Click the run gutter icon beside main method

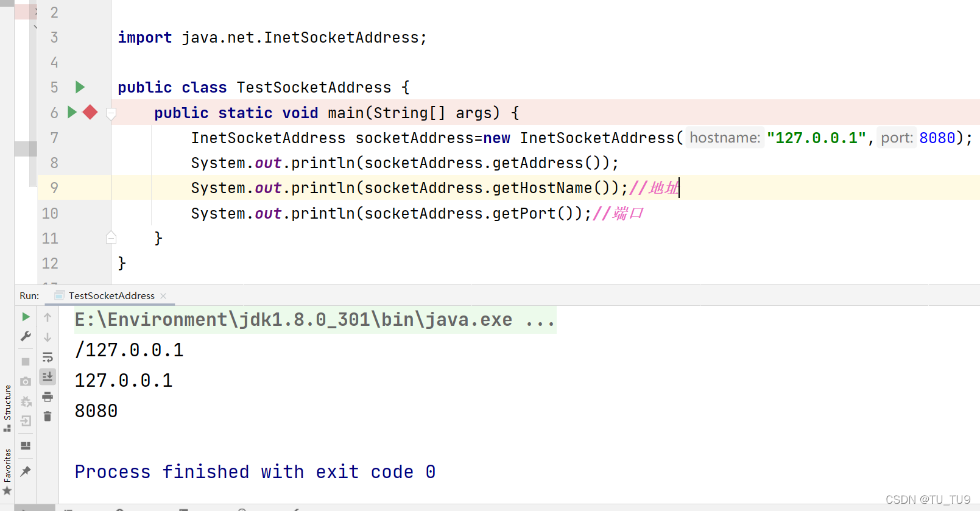tap(72, 112)
